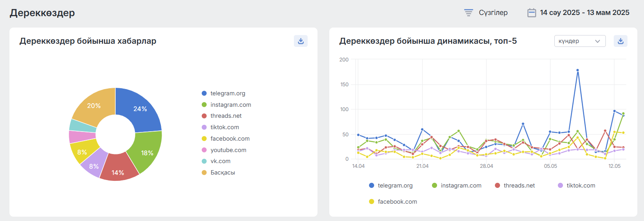Click the calendar icon beside date range
The height and width of the screenshot is (221, 644).
(531, 13)
